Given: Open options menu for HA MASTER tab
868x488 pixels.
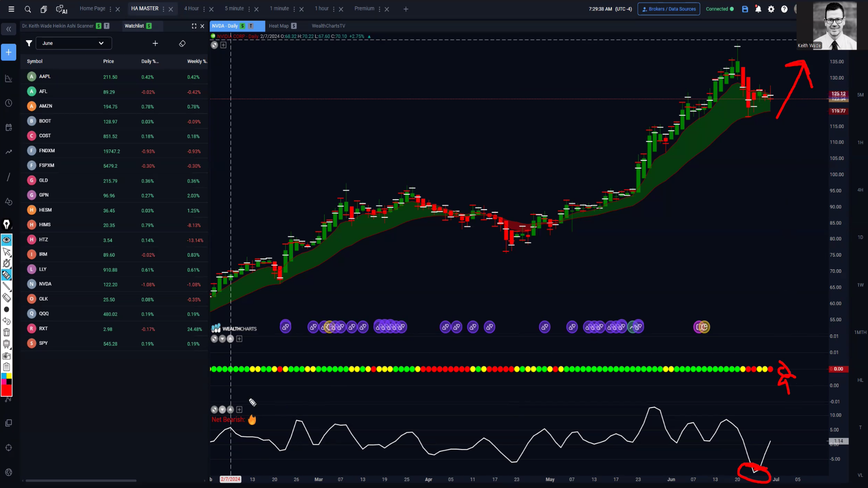Looking at the screenshot, I should (164, 9).
